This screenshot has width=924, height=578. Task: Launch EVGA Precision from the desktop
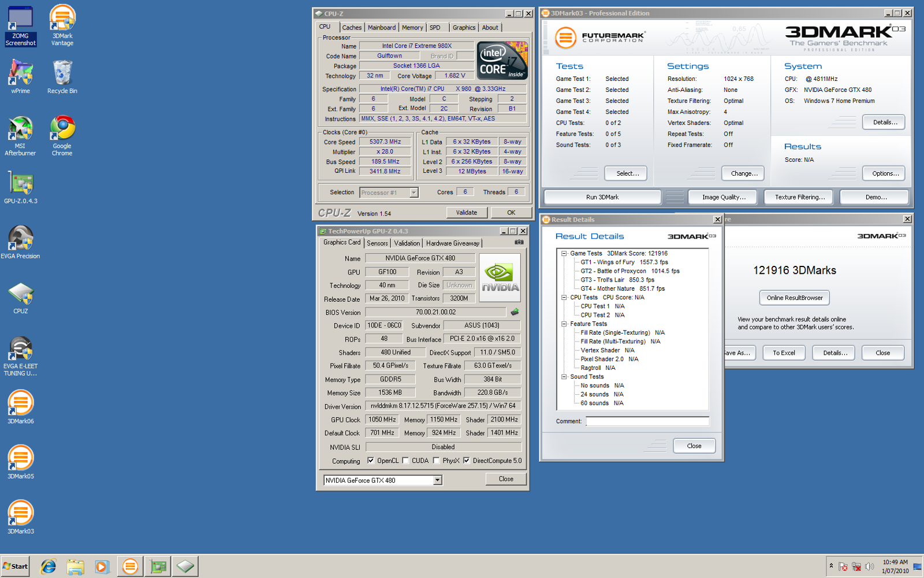(x=20, y=243)
